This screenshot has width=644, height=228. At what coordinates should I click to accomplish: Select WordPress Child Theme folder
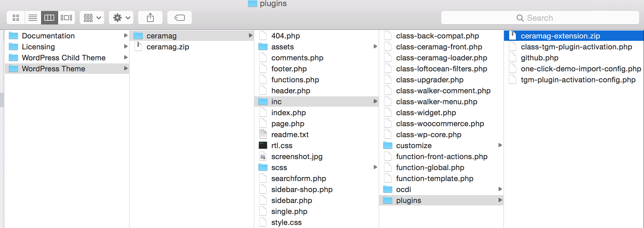point(67,58)
